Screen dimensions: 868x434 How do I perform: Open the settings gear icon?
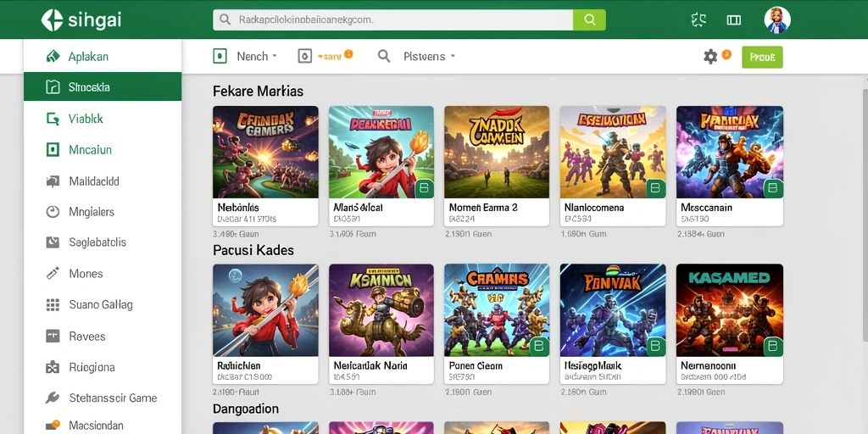point(710,56)
